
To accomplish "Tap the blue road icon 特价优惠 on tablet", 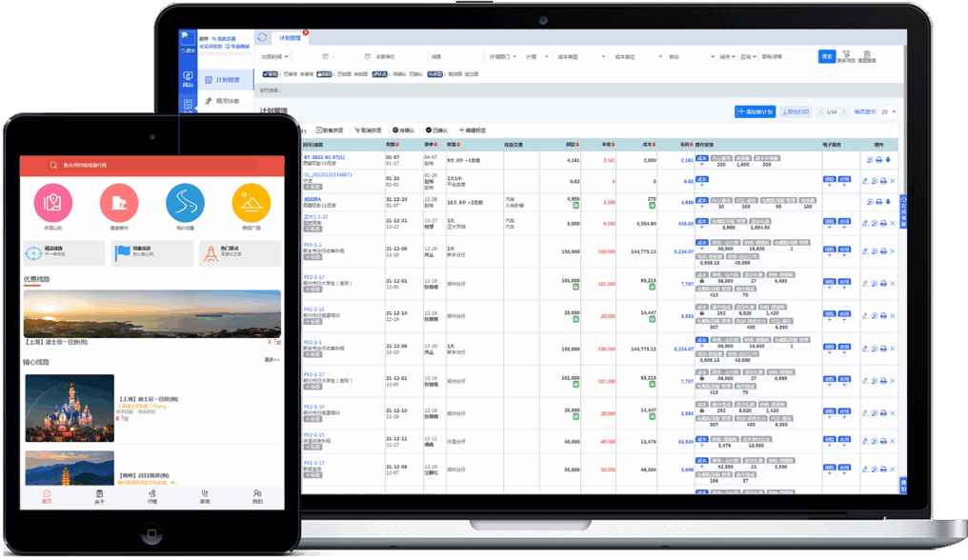I will 185,203.
